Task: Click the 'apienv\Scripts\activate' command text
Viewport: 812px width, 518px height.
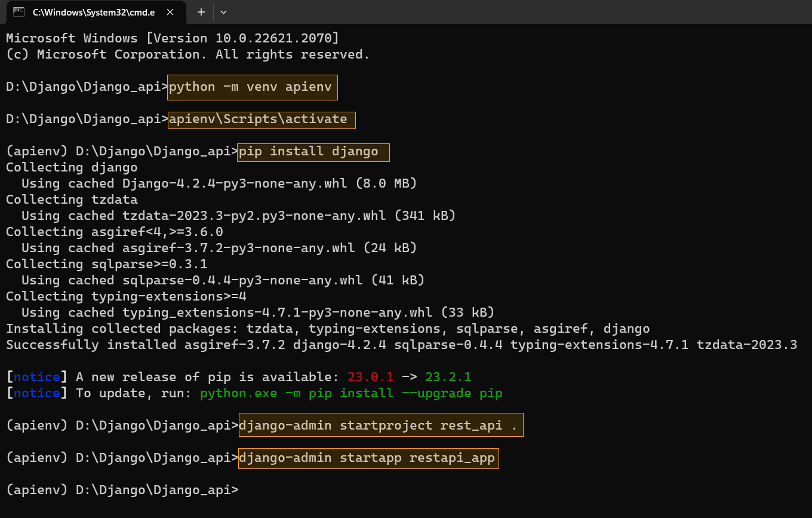Action: point(258,119)
